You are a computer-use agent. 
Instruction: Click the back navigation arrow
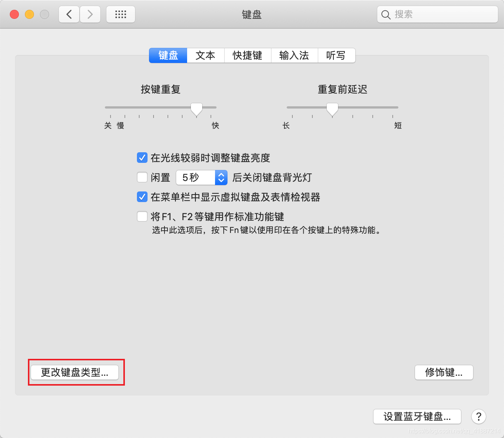click(x=69, y=15)
